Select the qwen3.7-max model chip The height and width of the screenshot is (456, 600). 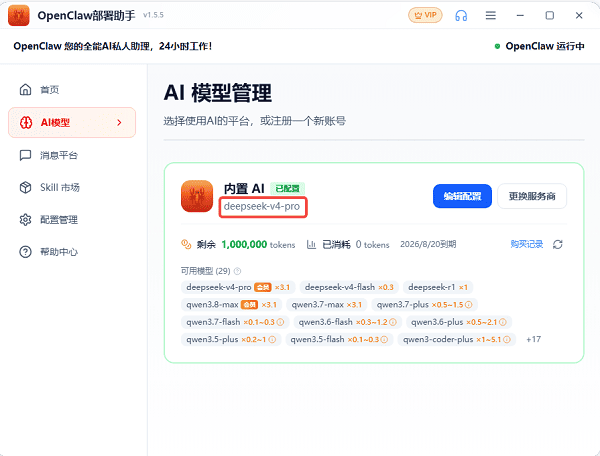[x=327, y=305]
